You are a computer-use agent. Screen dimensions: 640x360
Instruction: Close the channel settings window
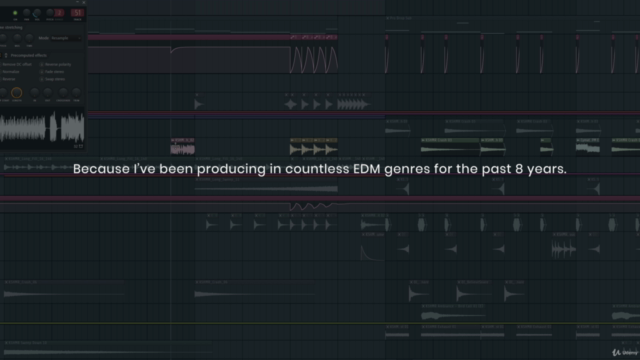[84, 2]
